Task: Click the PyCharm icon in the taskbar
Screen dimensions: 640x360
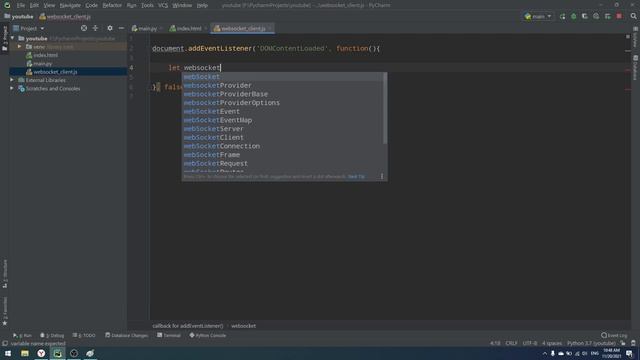Action: click(58, 353)
